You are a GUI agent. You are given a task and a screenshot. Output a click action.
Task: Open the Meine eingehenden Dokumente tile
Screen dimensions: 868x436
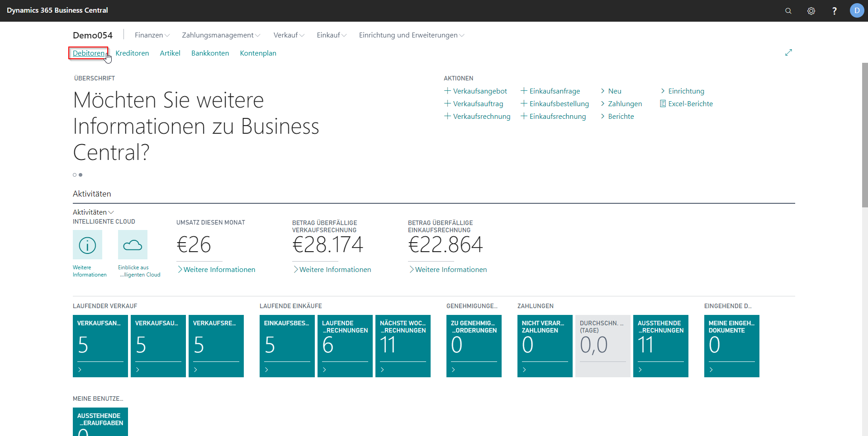732,346
